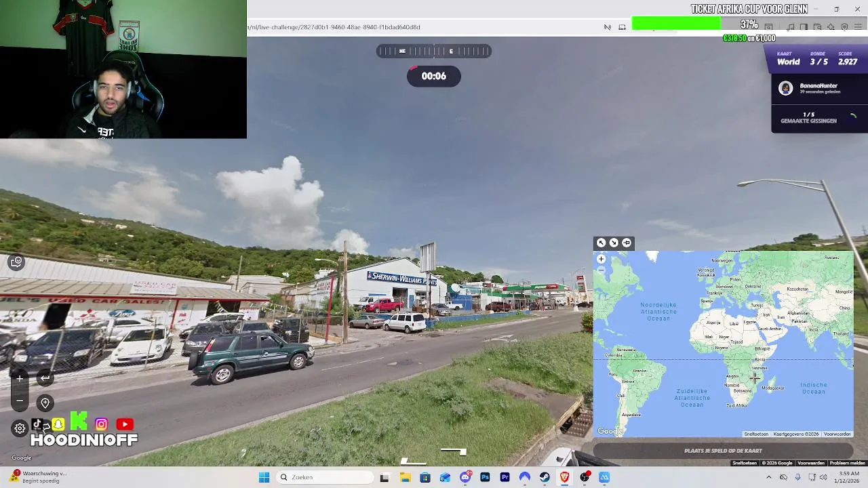This screenshot has width=868, height=488.
Task: Click the taskbar 'Zoeken' search box
Action: (x=325, y=477)
